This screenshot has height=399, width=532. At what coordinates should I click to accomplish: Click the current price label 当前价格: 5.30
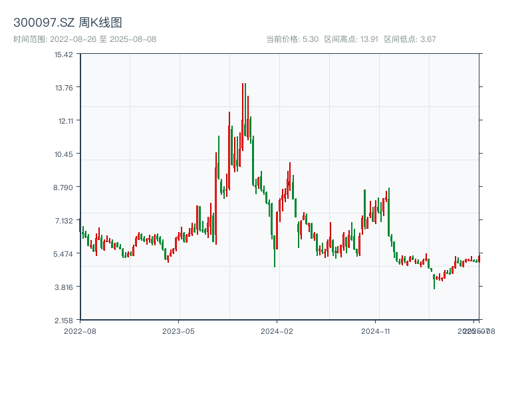click(292, 39)
